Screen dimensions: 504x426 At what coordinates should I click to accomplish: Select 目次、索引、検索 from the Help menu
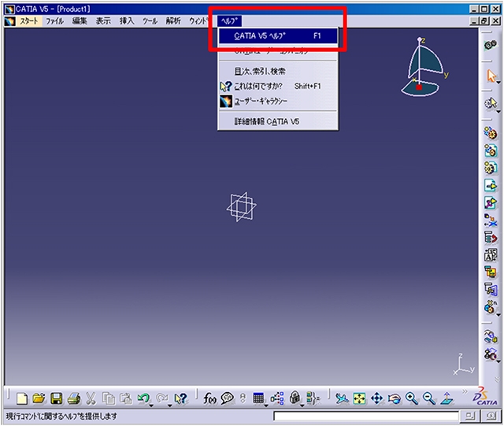[x=278, y=71]
